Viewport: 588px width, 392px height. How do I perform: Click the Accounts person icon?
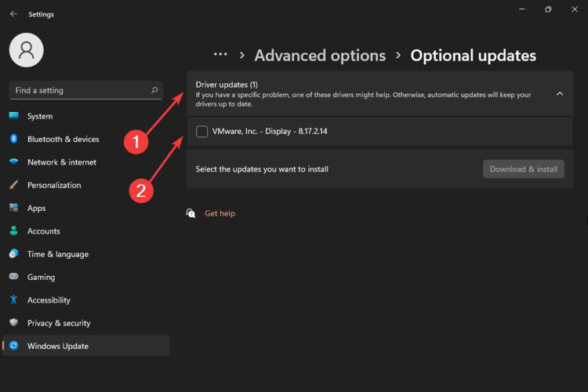point(13,231)
